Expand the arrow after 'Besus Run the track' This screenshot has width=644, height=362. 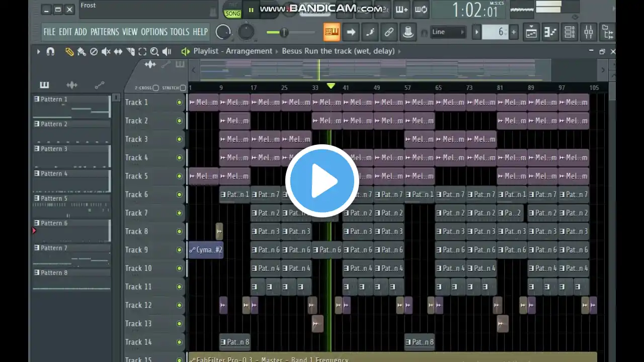(x=399, y=51)
